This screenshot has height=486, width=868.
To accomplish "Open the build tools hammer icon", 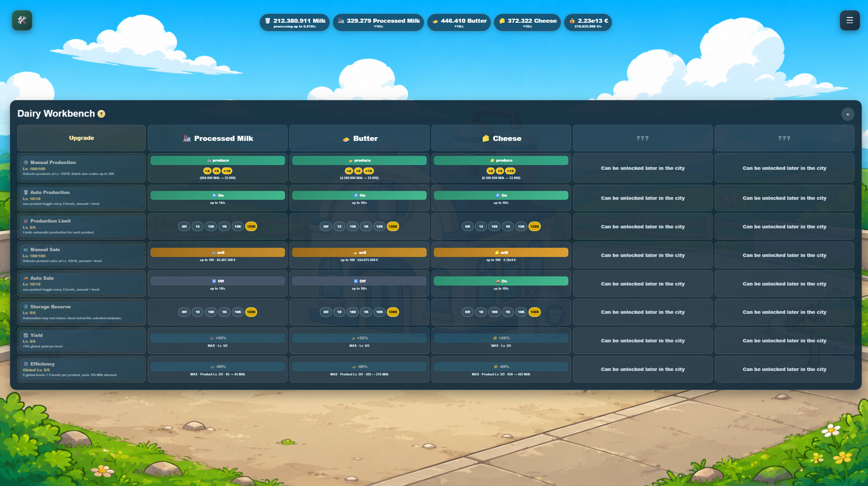I will [x=22, y=20].
